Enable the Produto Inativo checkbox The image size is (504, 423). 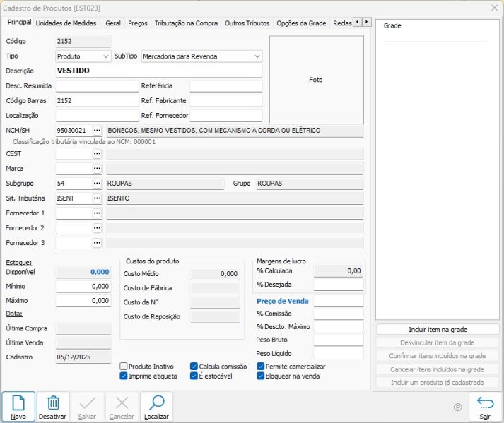click(124, 367)
